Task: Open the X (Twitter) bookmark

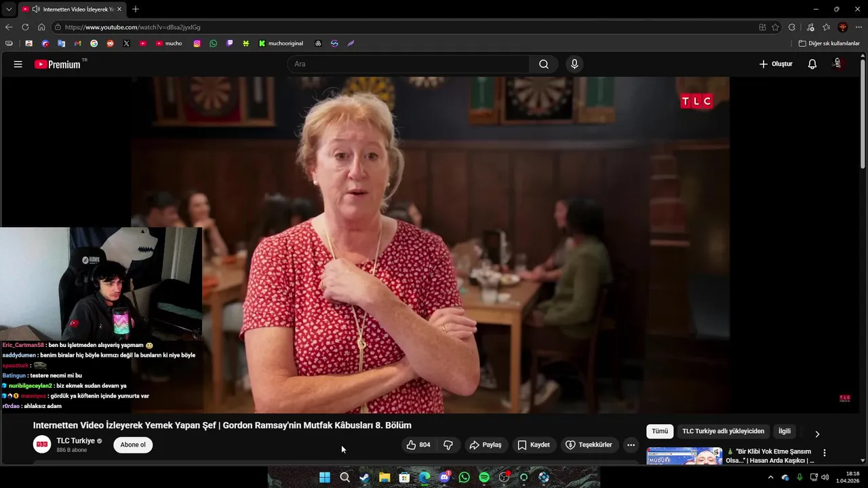Action: [x=126, y=43]
